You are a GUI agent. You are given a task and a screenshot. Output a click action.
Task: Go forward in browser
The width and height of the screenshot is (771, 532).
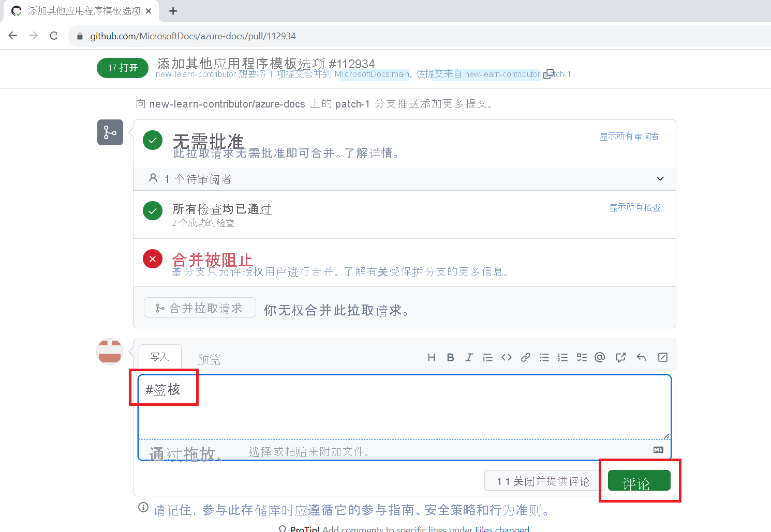pos(33,36)
